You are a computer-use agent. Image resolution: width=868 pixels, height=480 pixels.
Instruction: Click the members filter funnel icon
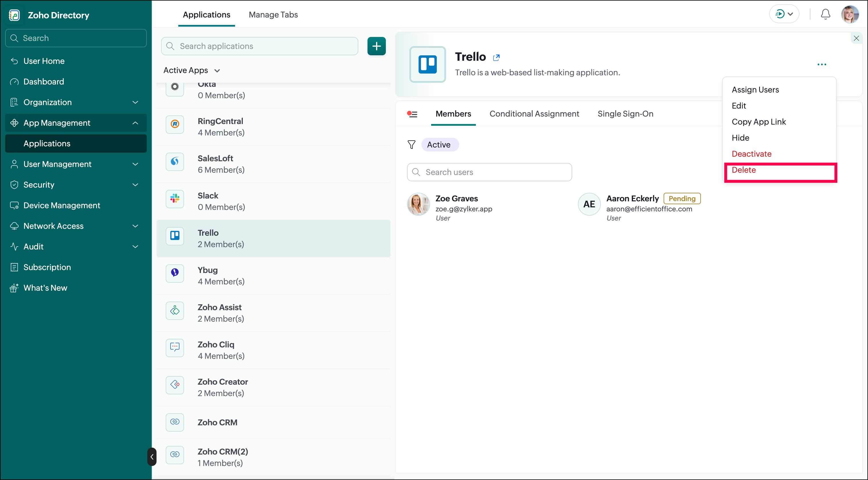(x=411, y=145)
